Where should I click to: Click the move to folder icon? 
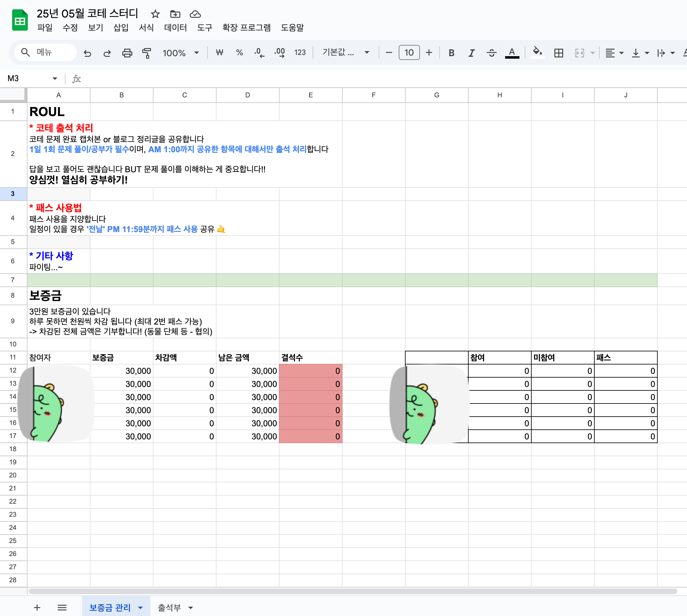(175, 14)
